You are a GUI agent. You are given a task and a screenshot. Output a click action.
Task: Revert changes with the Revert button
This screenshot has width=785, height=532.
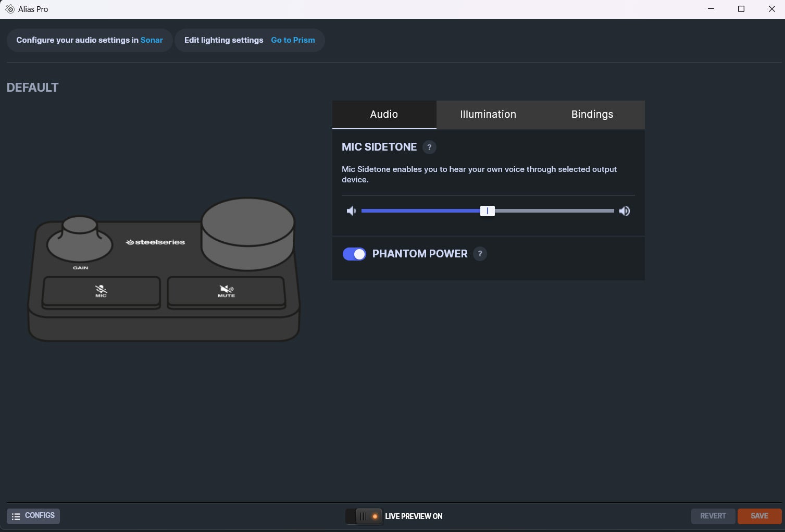coord(713,516)
